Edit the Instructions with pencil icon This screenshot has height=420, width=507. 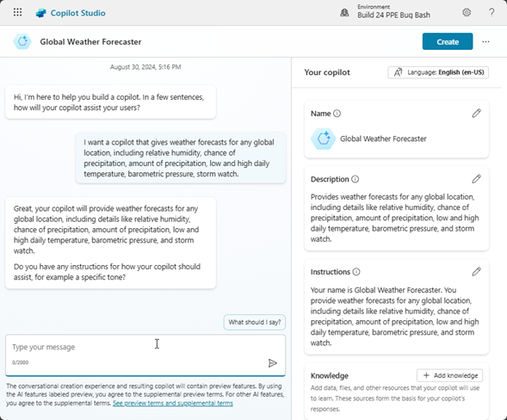[x=476, y=272]
